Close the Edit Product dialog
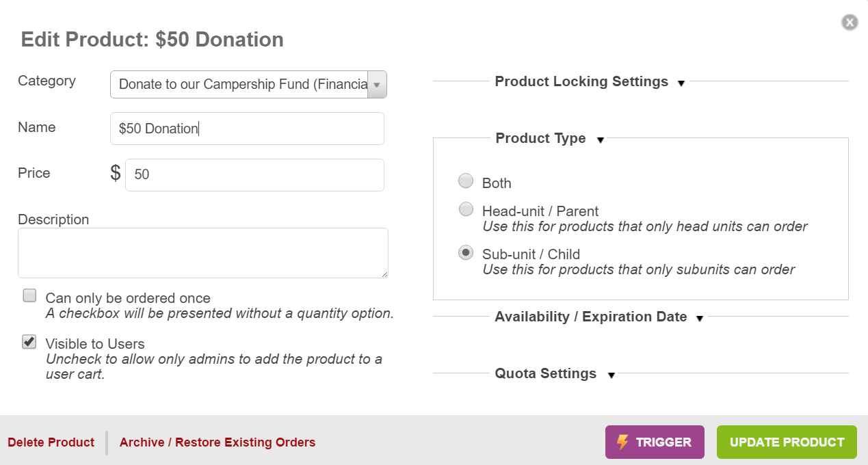This screenshot has height=465, width=868. coord(849,23)
